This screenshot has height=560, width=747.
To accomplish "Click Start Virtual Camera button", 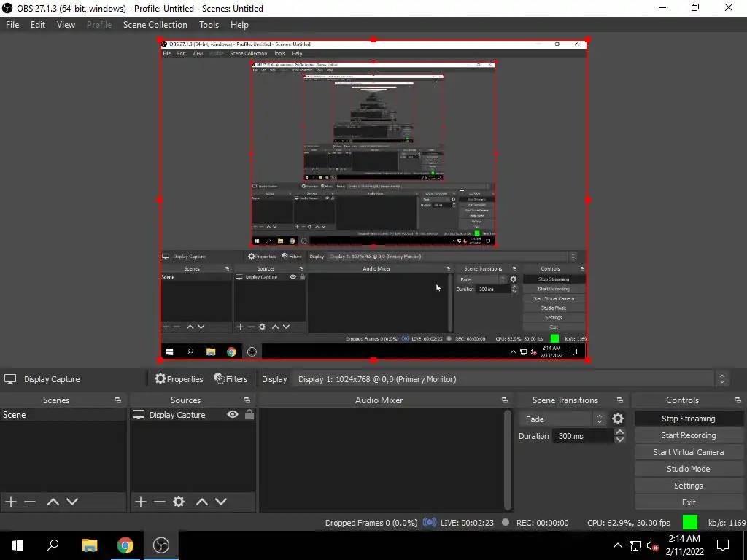I will pyautogui.click(x=689, y=452).
